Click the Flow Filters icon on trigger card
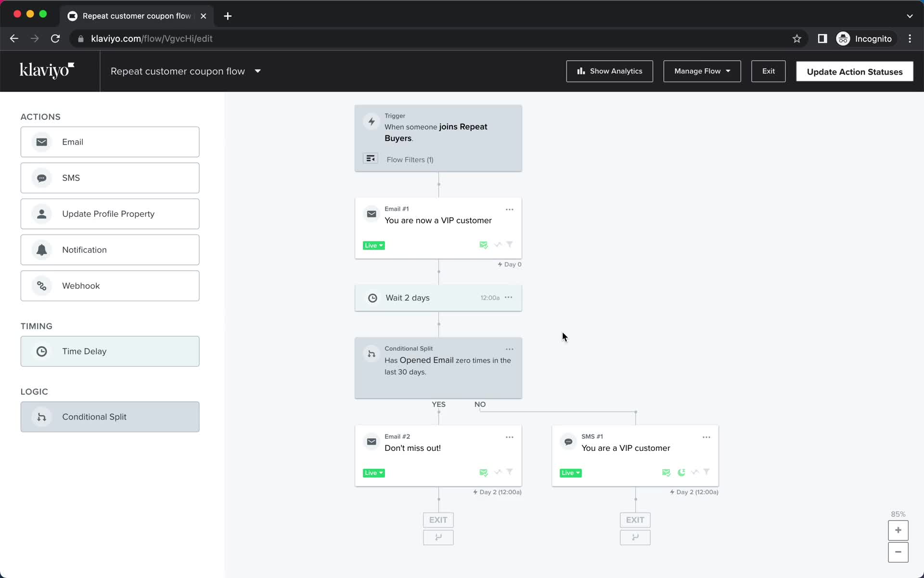 coord(371,158)
